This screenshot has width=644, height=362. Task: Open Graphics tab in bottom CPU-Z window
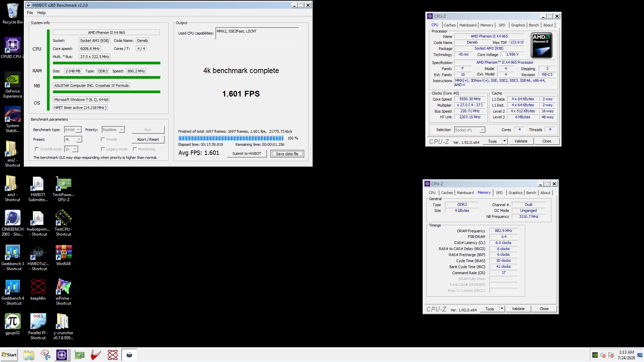(x=515, y=193)
